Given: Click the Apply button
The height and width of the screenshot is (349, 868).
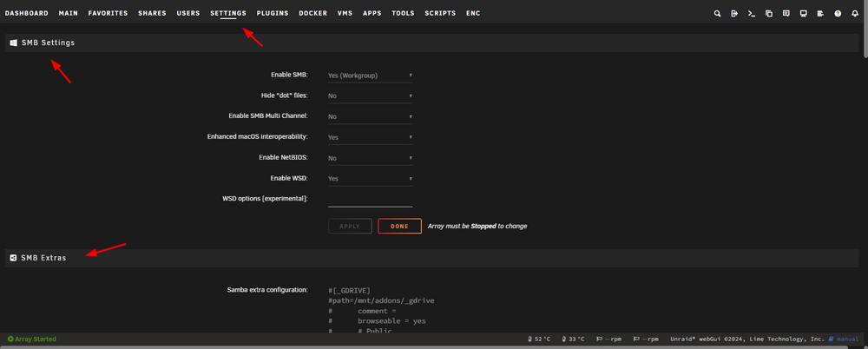Looking at the screenshot, I should (x=350, y=226).
